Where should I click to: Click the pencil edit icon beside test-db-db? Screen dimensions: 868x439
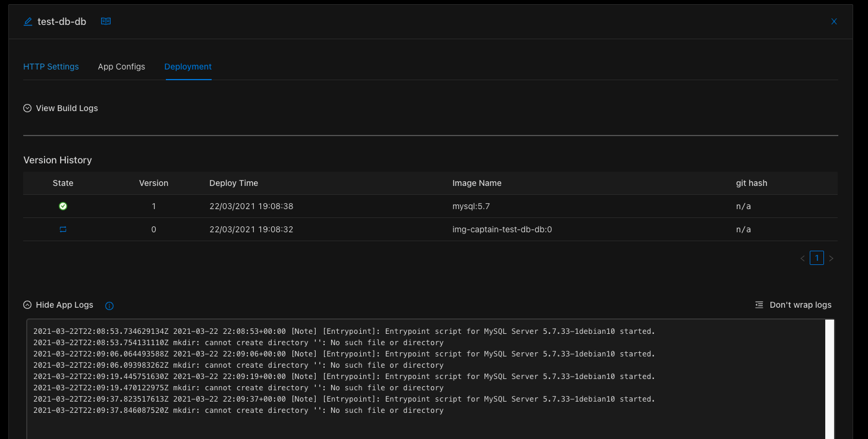point(28,21)
